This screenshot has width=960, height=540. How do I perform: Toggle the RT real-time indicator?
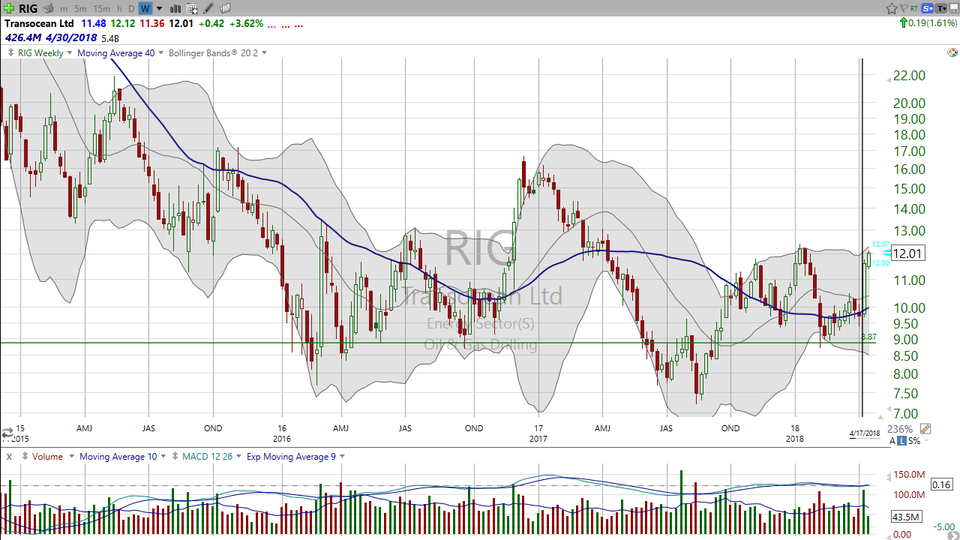point(914,8)
